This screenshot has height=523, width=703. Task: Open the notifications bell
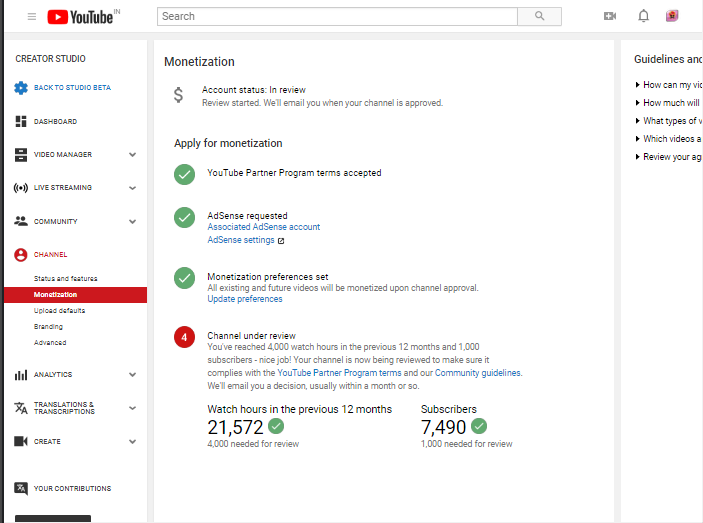643,16
